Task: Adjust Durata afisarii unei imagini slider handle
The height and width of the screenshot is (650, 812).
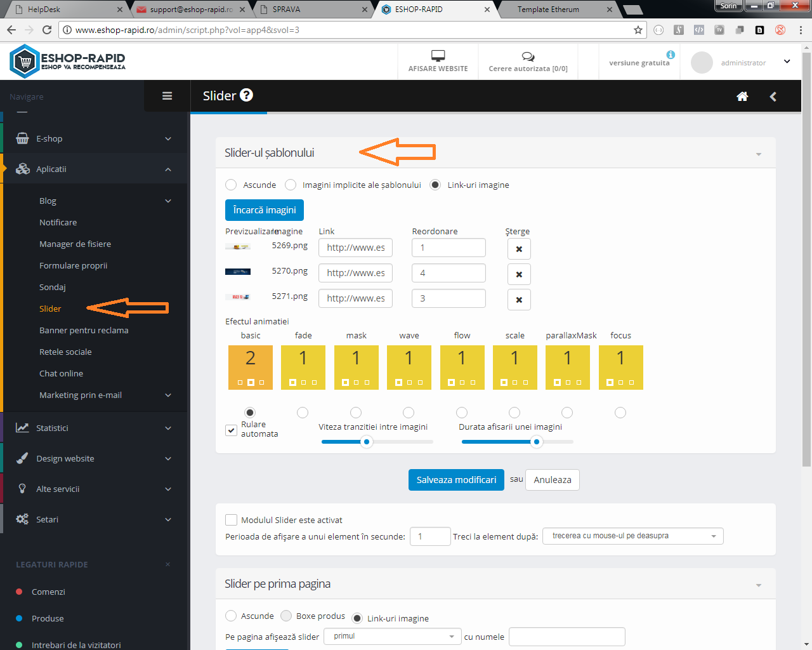Action: coord(537,442)
